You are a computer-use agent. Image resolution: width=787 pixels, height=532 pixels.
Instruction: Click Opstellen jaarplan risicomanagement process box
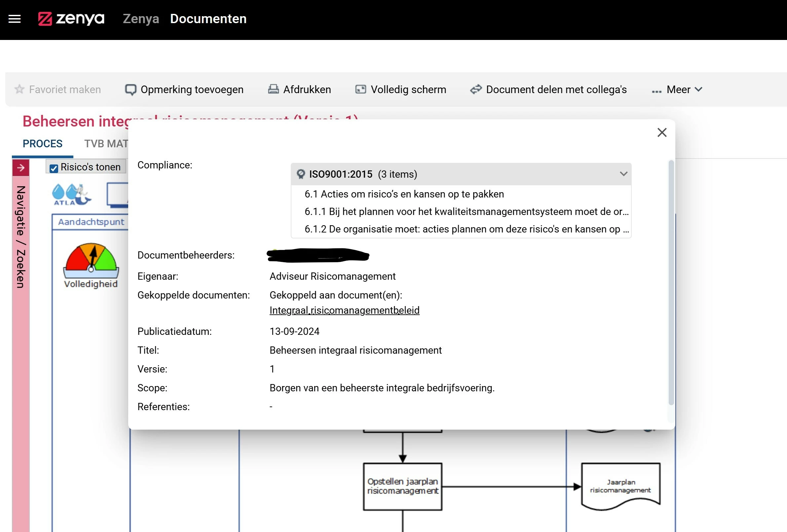click(x=402, y=486)
